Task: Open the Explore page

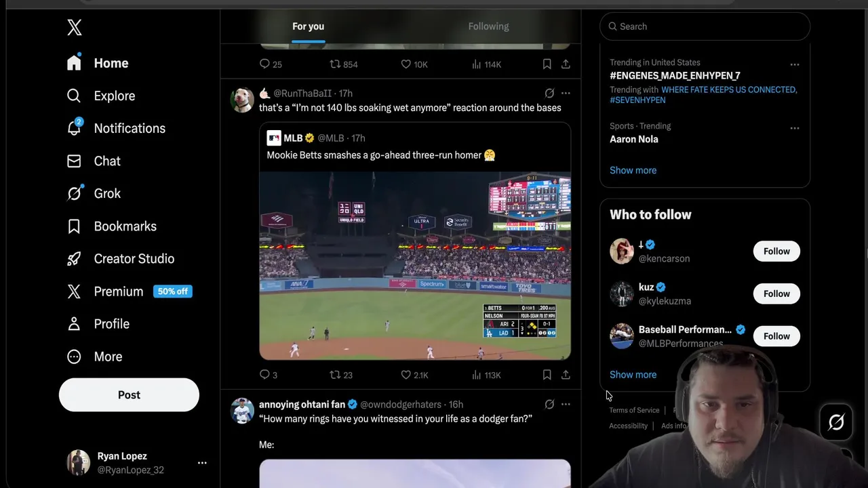Action: (x=101, y=96)
